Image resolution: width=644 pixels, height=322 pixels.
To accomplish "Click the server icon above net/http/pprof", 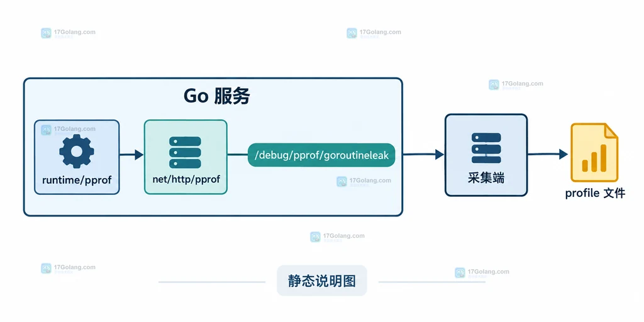I will pyautogui.click(x=186, y=152).
